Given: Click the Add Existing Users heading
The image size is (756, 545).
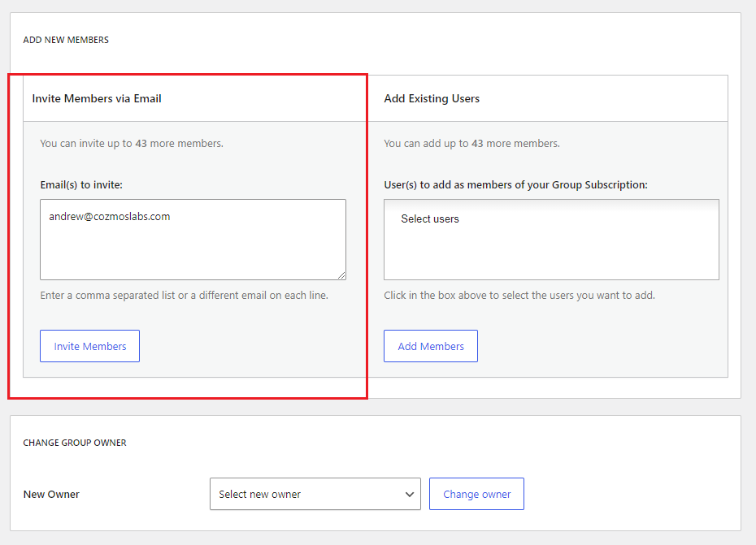Looking at the screenshot, I should (x=432, y=98).
